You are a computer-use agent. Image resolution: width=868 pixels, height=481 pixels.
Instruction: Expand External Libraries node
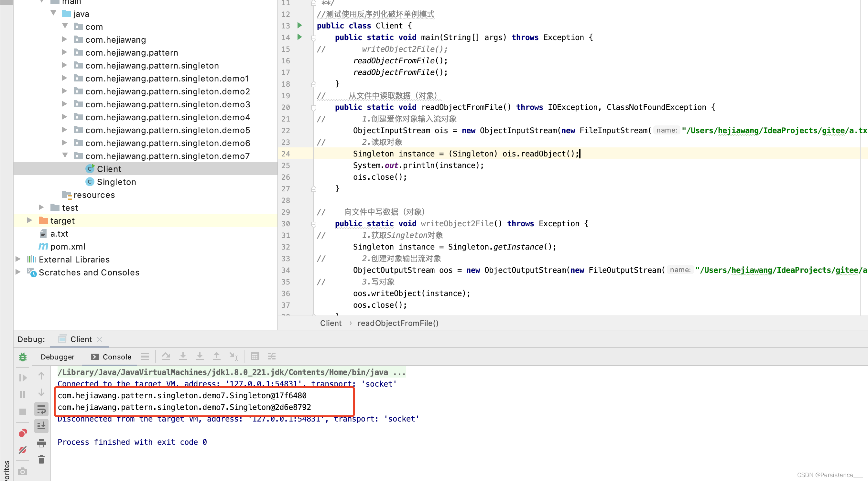pos(18,259)
